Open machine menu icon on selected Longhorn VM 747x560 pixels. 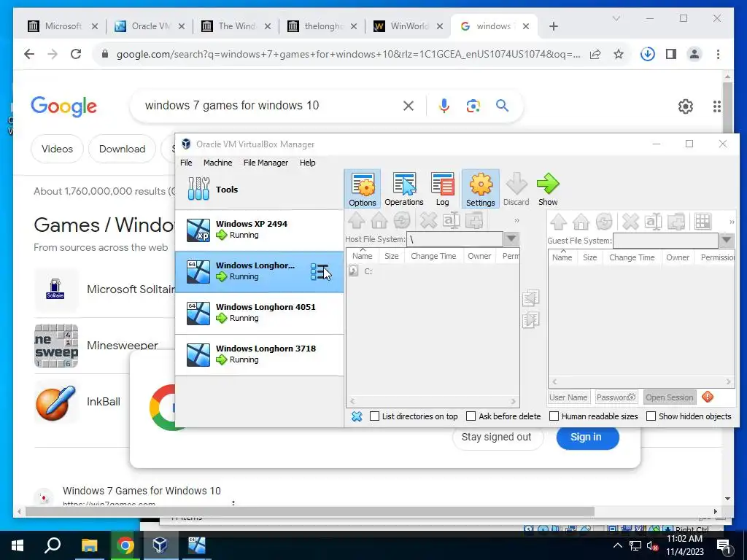click(320, 272)
